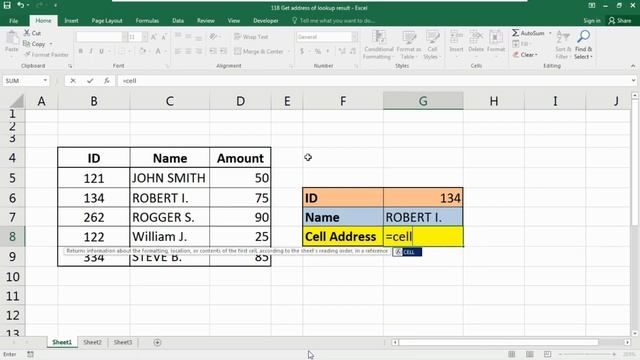The height and width of the screenshot is (360, 640).
Task: Click the Percent Style icon
Action: coord(318,51)
